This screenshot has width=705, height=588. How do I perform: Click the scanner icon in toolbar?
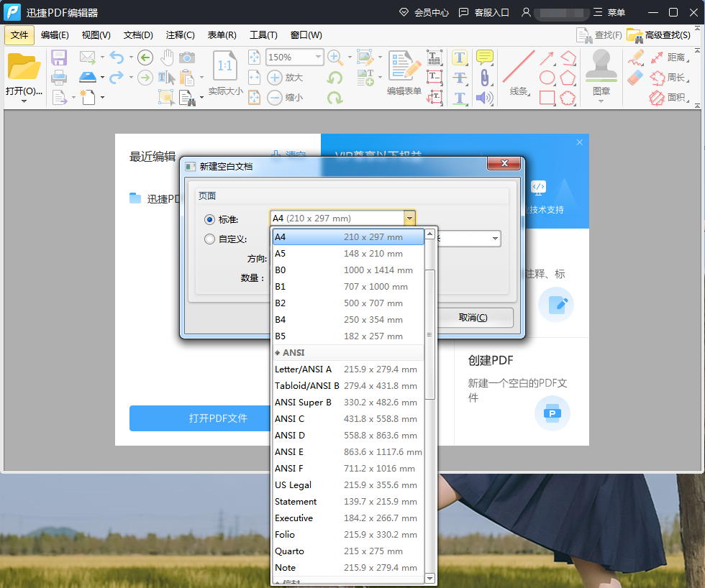click(x=88, y=77)
